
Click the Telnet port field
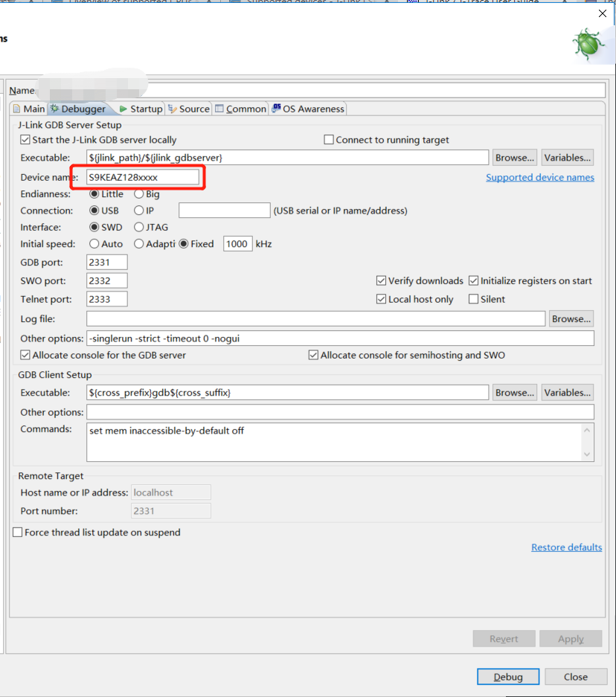tap(106, 299)
